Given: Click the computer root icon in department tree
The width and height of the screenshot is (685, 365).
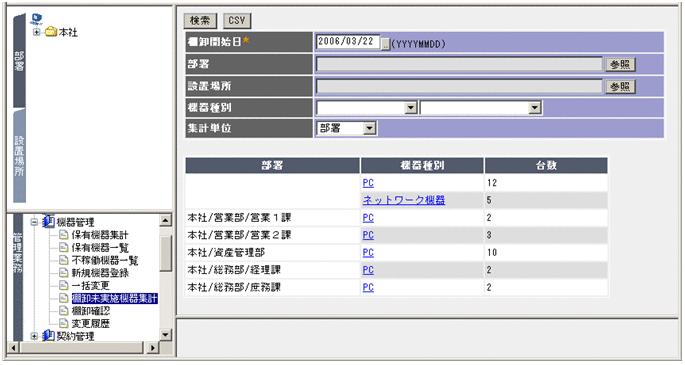Looking at the screenshot, I should click(37, 19).
